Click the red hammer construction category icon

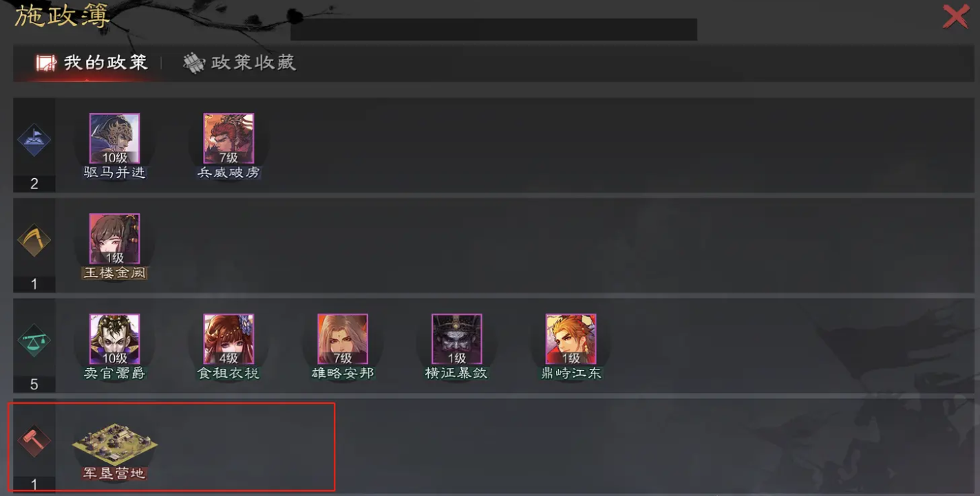pyautogui.click(x=34, y=442)
